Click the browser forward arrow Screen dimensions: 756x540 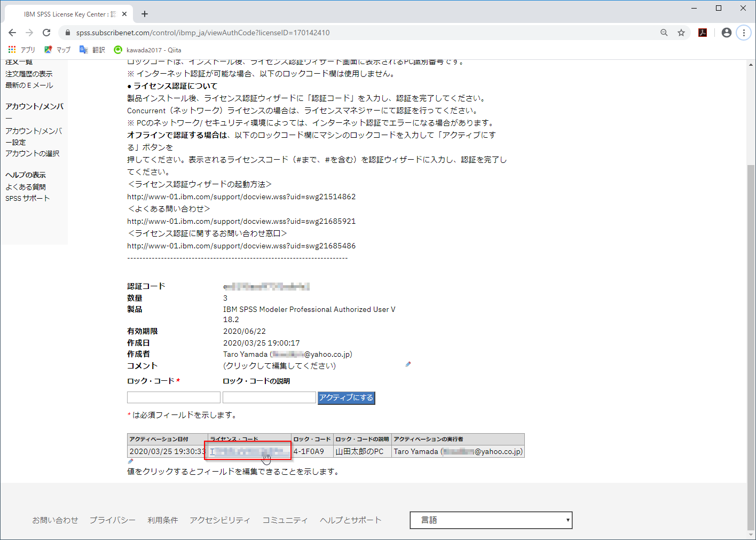[29, 33]
